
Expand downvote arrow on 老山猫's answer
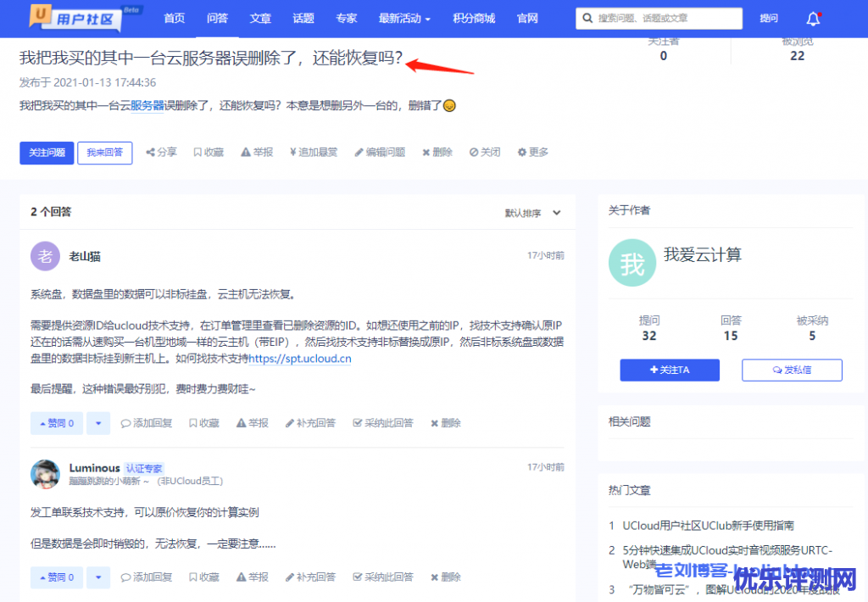click(x=98, y=423)
